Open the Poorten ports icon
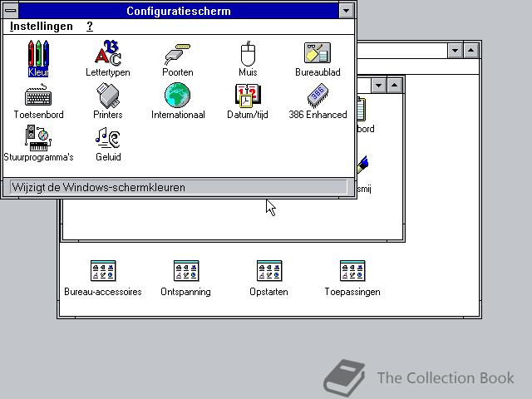Screen dimensions: 532x399 [x=178, y=58]
